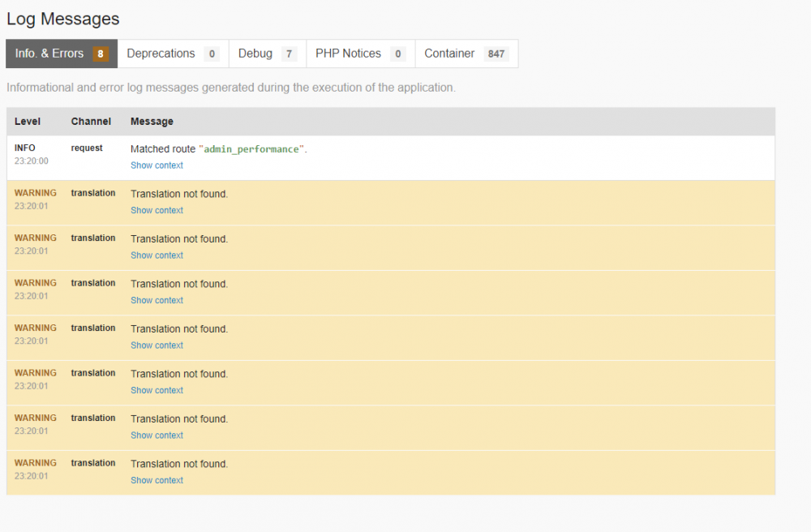
Task: Show context for the first translation warning
Action: [x=157, y=210]
